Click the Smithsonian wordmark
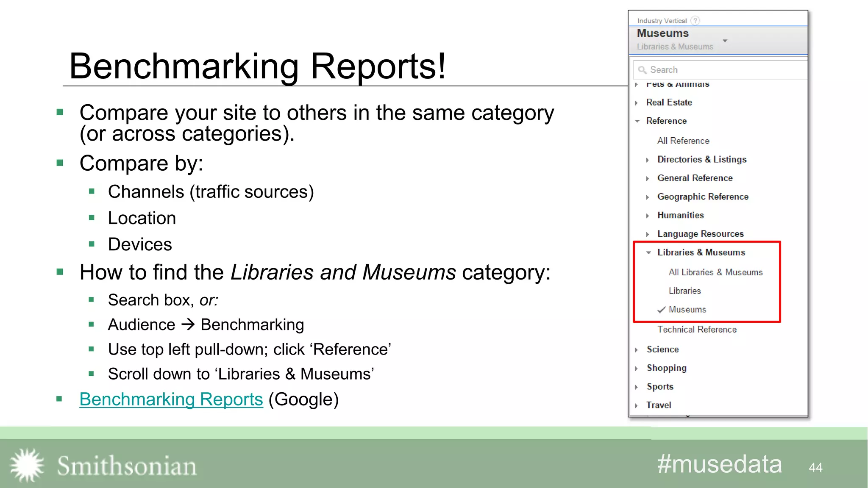 pos(127,466)
